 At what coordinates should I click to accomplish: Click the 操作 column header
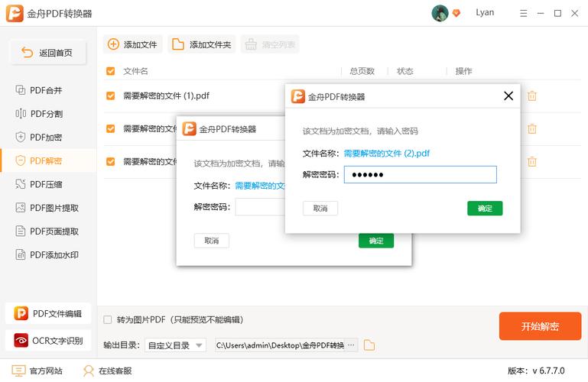(464, 71)
